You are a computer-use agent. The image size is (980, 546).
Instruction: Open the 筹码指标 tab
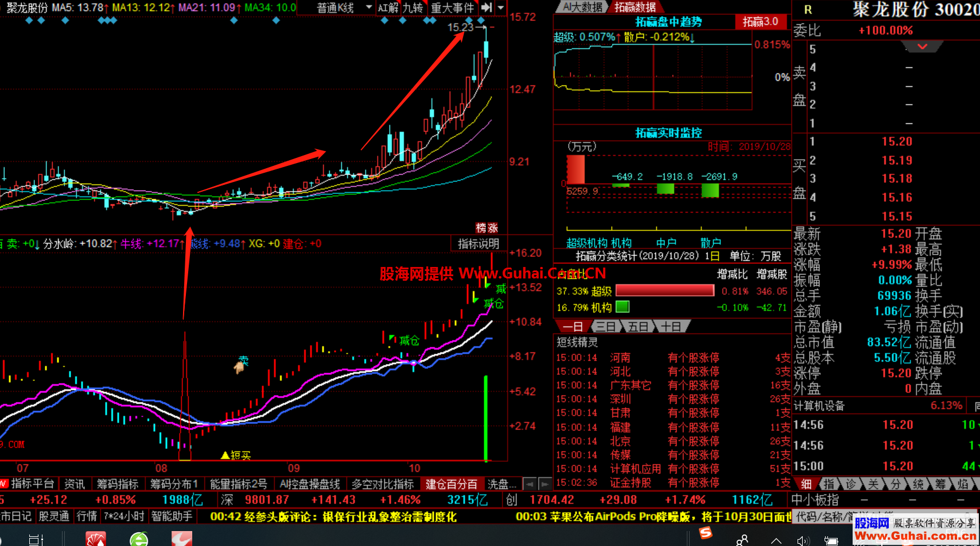click(118, 484)
